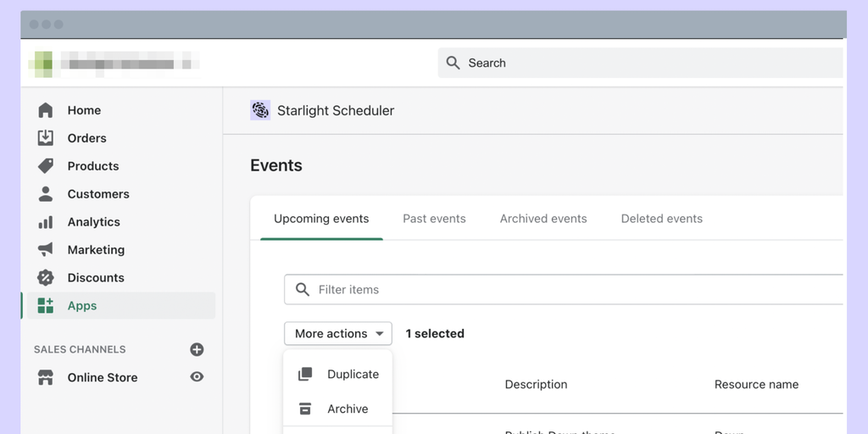Click the Marketing megaphone icon
Image resolution: width=868 pixels, height=434 pixels.
pyautogui.click(x=46, y=250)
